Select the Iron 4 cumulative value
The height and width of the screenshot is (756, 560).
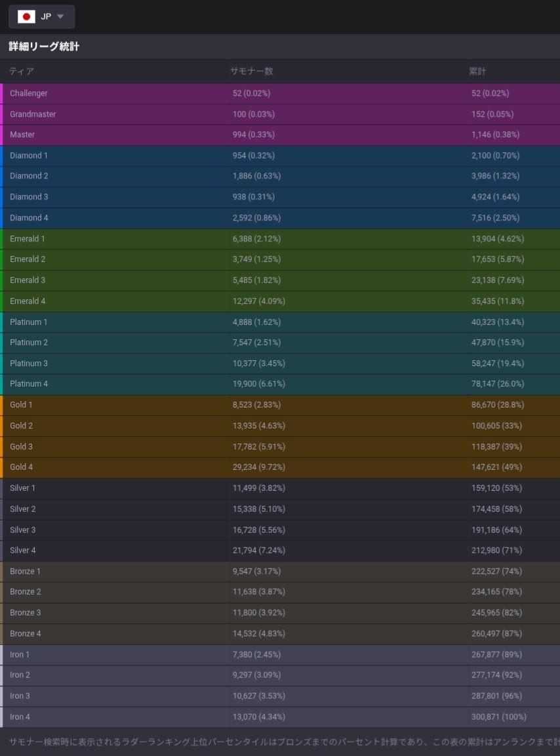498,717
